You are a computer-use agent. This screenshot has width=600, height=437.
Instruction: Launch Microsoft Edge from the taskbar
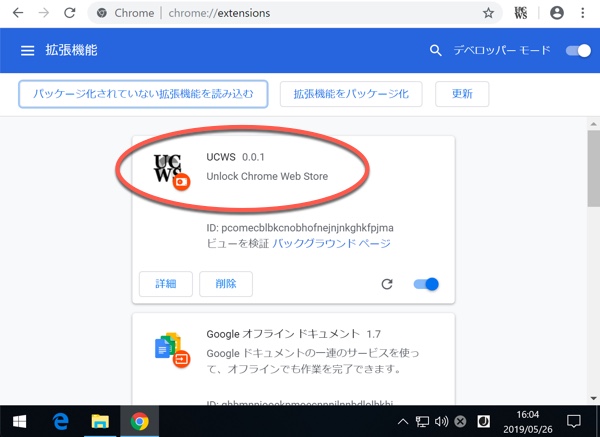tap(60, 422)
